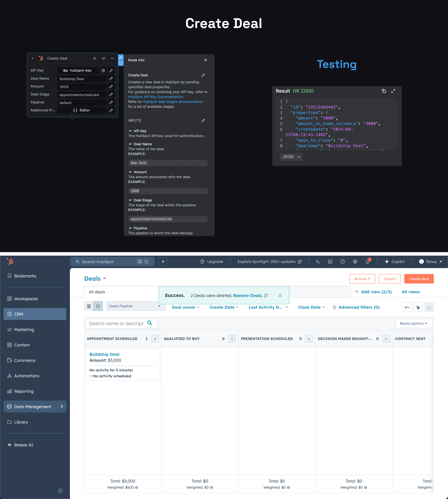This screenshot has width=448, height=499.
Task: Click the Search name or description field
Action: click(116, 323)
